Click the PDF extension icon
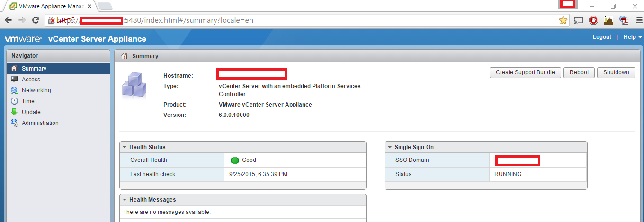644x222 pixels. 625,20
